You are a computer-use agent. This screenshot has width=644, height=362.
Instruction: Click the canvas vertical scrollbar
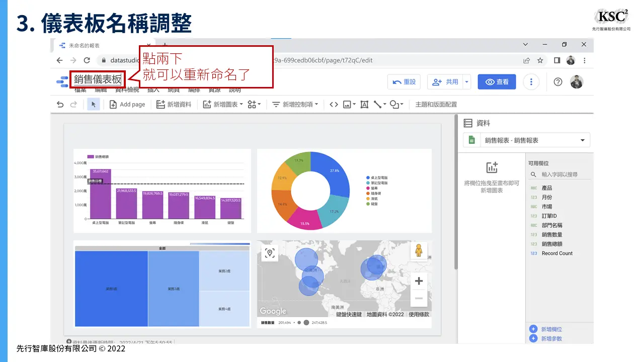tap(456, 191)
